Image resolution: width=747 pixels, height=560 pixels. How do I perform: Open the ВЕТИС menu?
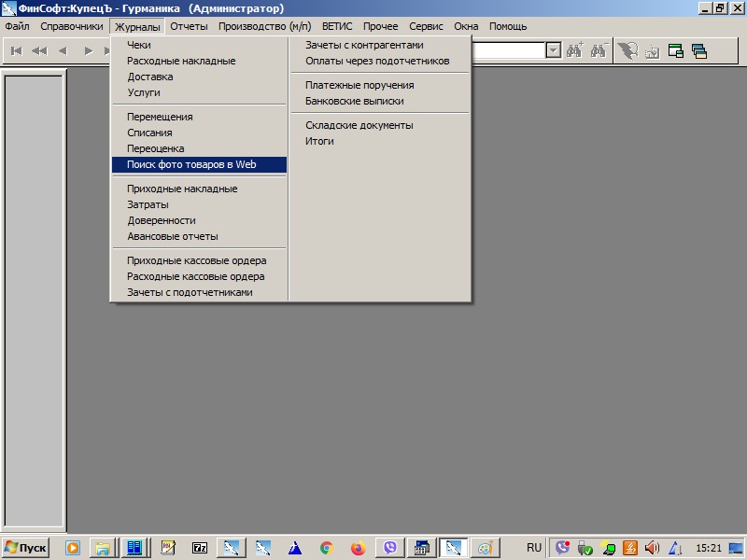[337, 26]
